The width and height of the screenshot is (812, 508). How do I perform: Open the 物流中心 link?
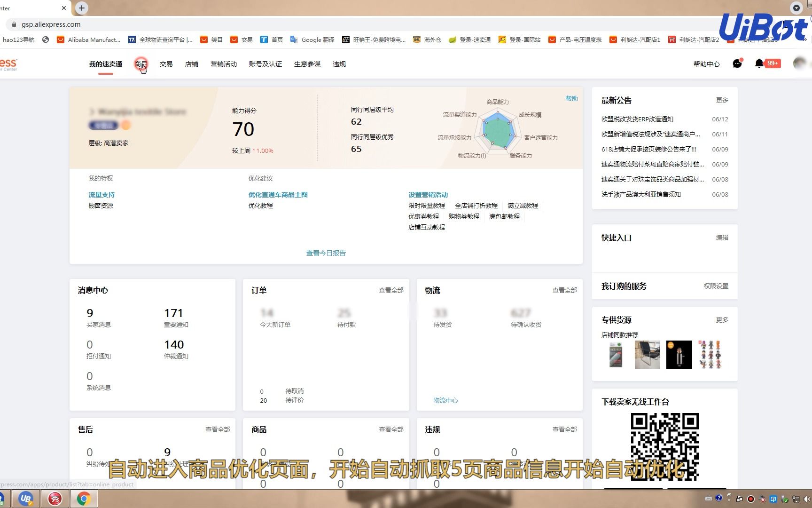tap(445, 400)
